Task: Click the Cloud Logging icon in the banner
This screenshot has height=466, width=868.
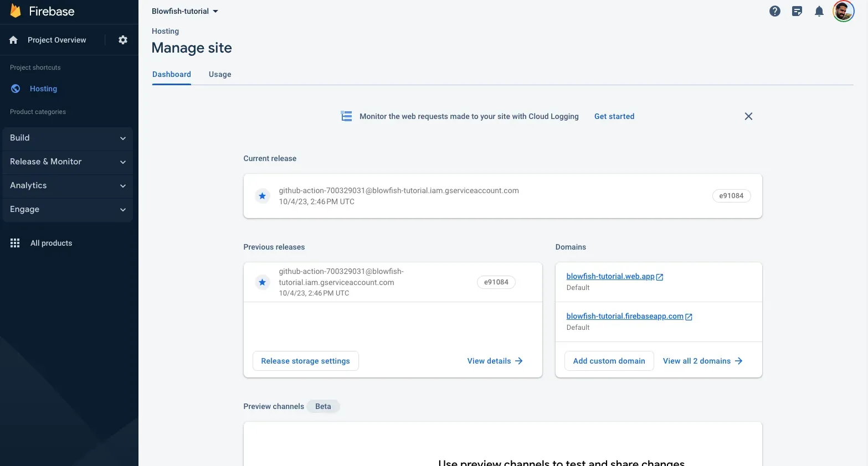Action: 346,116
